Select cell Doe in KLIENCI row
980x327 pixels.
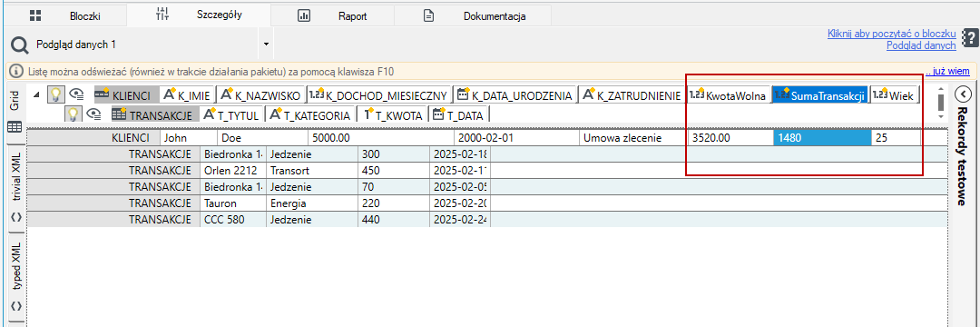[262, 137]
